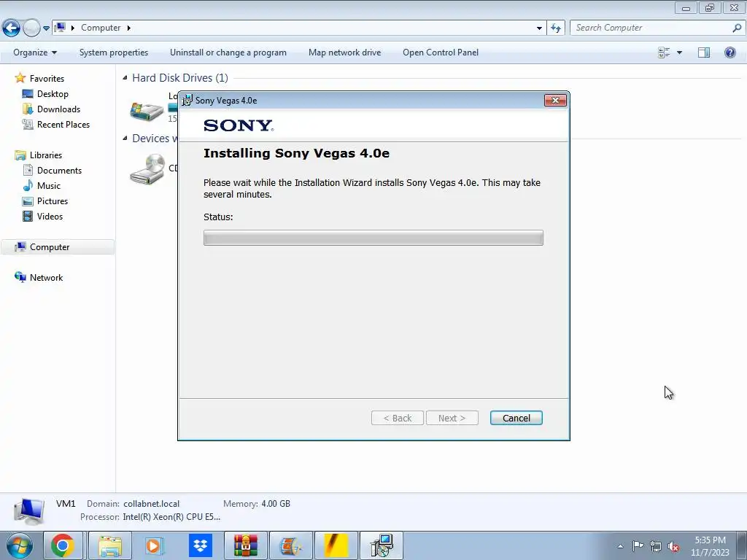Click the Computer icon in address bar
Screen dimensions: 747x560
click(60, 28)
